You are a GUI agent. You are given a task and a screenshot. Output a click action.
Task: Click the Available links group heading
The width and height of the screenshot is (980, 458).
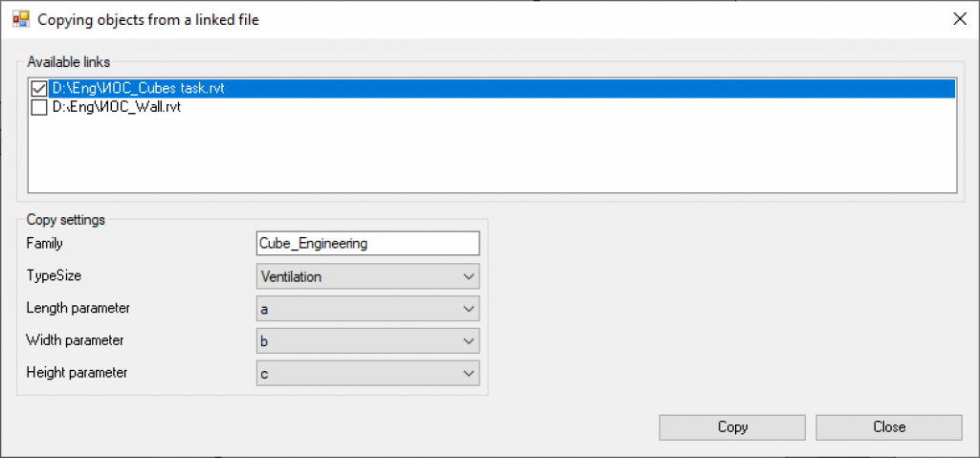pyautogui.click(x=68, y=62)
